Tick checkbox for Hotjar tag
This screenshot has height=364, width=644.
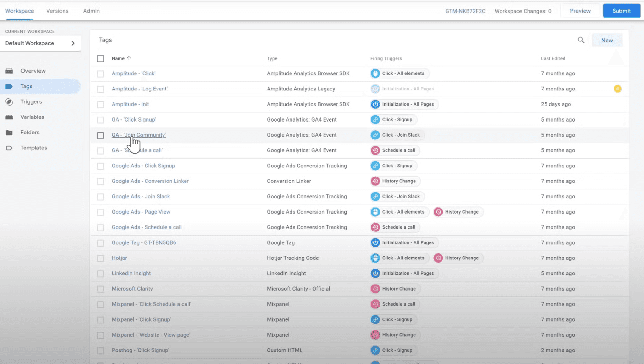[x=101, y=258]
